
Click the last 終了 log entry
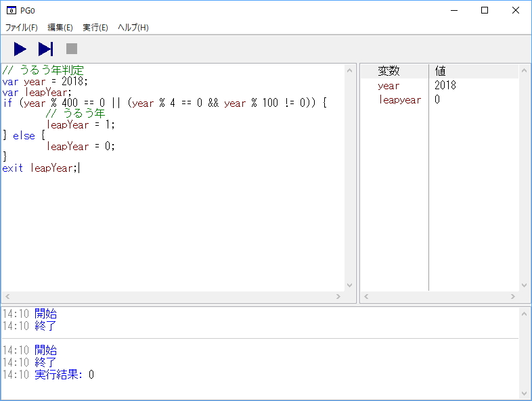30,362
